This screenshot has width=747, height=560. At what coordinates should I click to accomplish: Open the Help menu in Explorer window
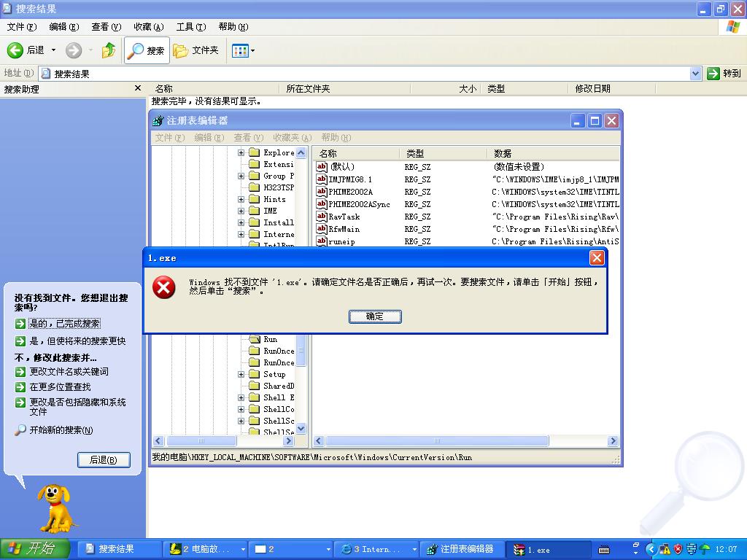click(x=233, y=27)
